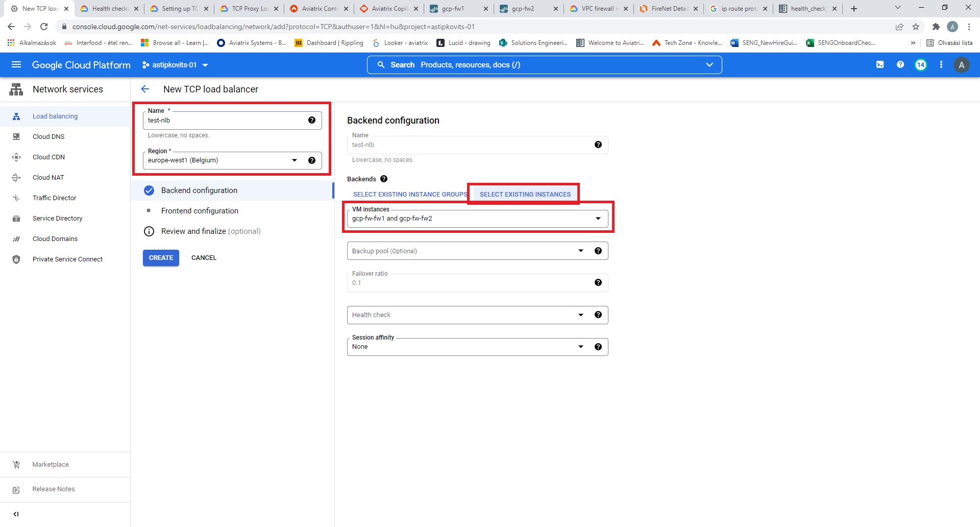Click the CREATE button

click(161, 258)
